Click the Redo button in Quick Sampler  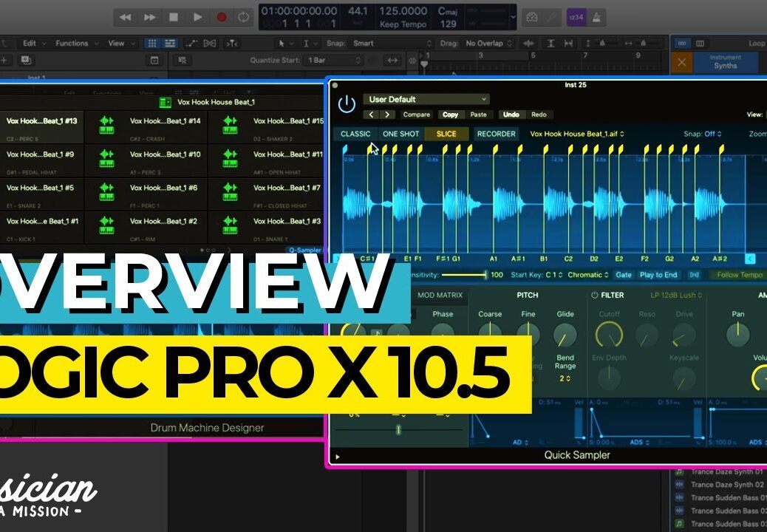pos(539,115)
